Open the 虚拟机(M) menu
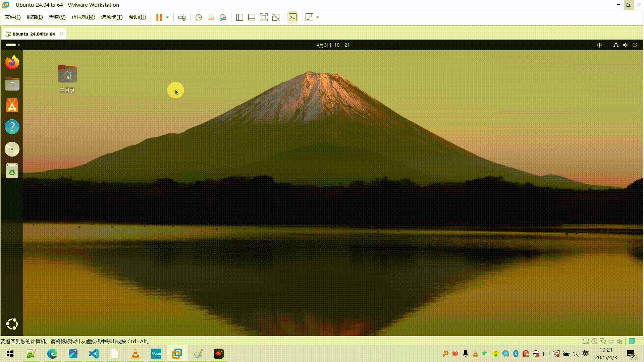The image size is (644, 362). (x=83, y=17)
